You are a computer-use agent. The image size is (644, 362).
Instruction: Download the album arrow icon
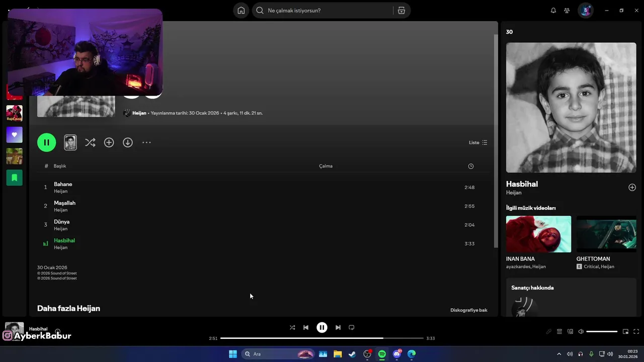pyautogui.click(x=128, y=143)
